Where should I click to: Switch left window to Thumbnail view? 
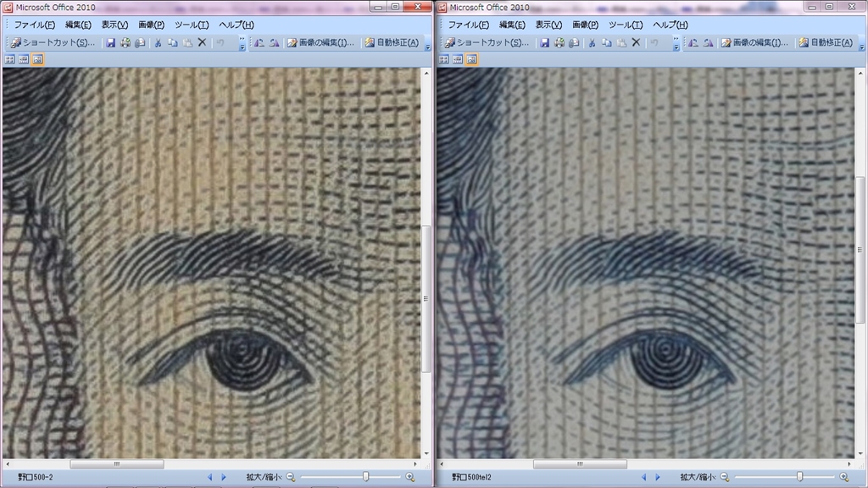point(10,59)
